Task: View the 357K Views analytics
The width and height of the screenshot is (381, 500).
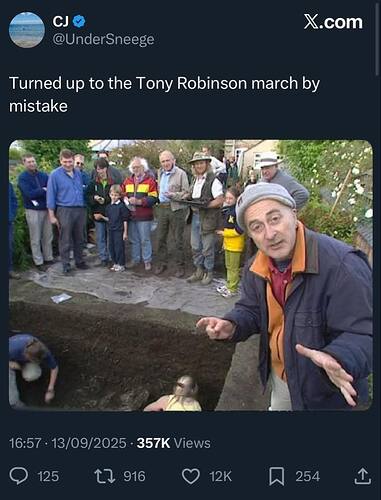Action: point(174,443)
